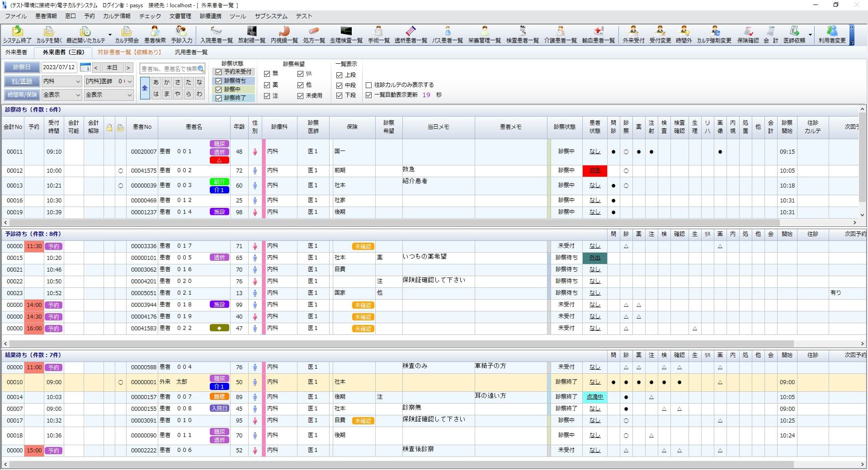Uncheck the 一覧自動表示更新 checkbox

coord(369,95)
